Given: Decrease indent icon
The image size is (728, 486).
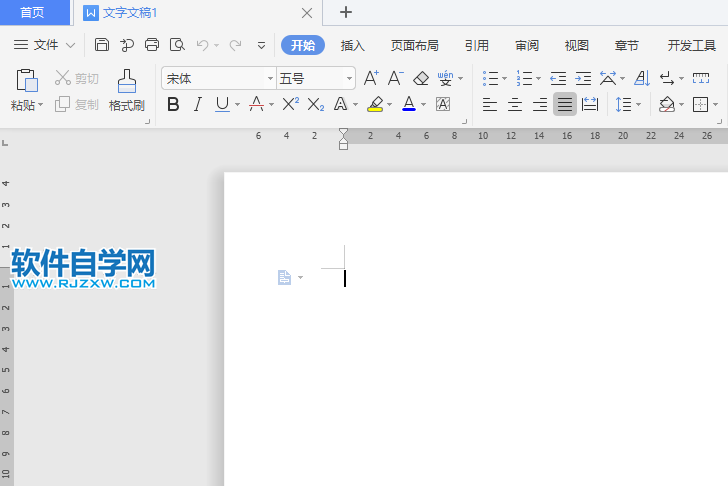Looking at the screenshot, I should pos(558,78).
